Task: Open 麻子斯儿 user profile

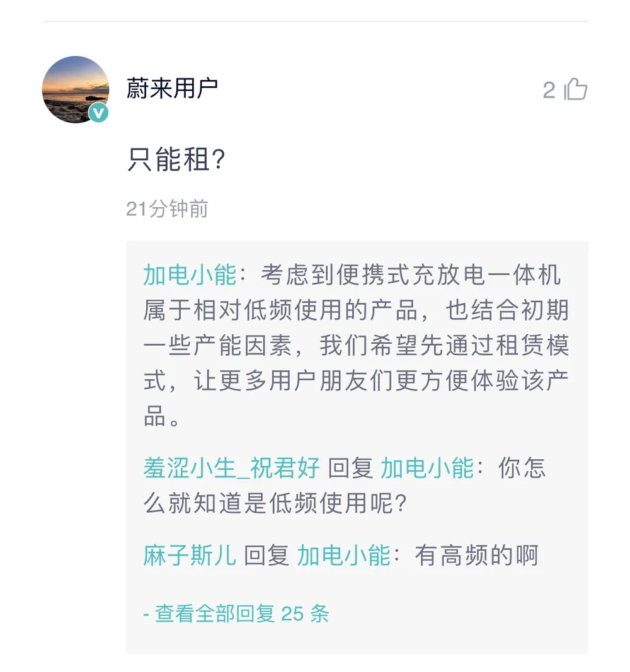Action: pos(190,555)
